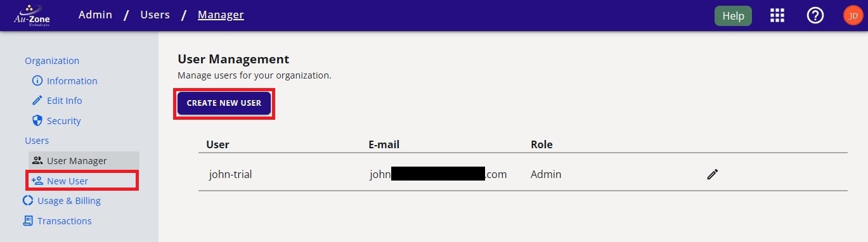
Task: Open the JD user avatar menu
Action: pyautogui.click(x=853, y=16)
